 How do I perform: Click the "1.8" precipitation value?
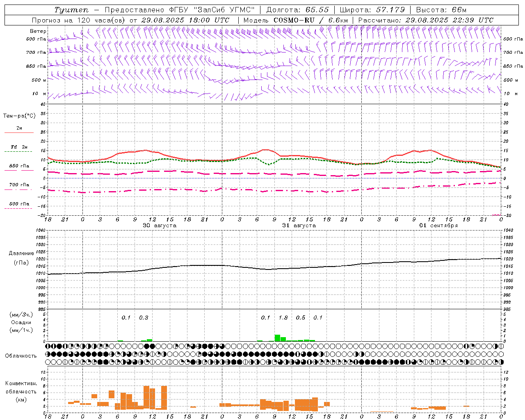pyautogui.click(x=283, y=317)
